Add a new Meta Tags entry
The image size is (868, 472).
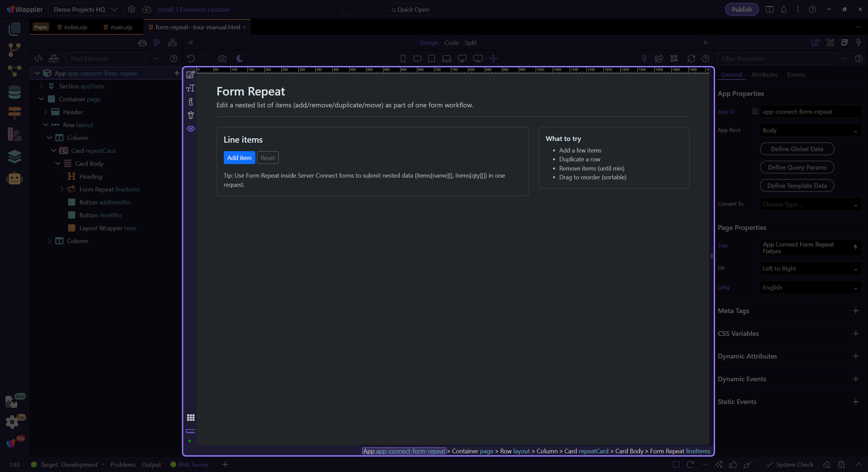coord(855,311)
